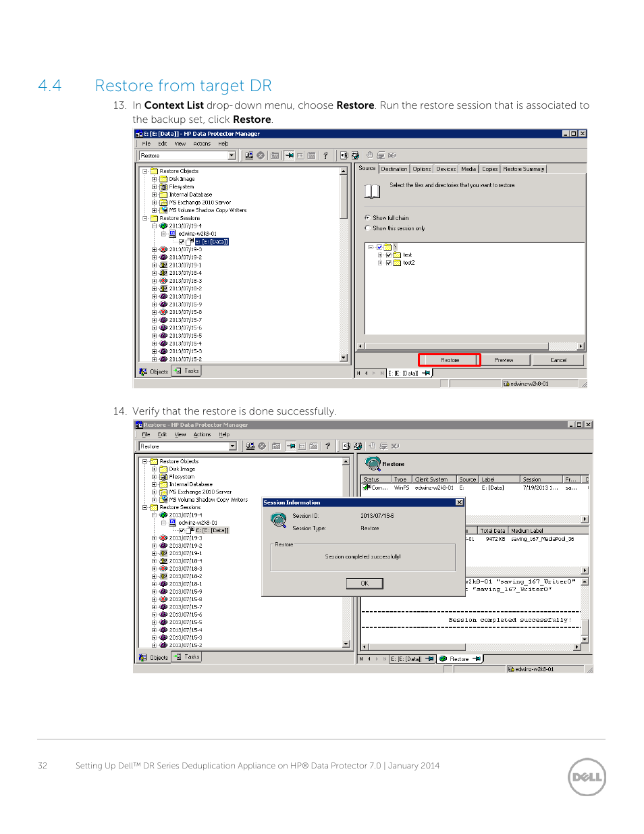This screenshot has height=834, width=644.
Task: Open the Actions menu in the E: [Data] window
Action: (x=202, y=144)
